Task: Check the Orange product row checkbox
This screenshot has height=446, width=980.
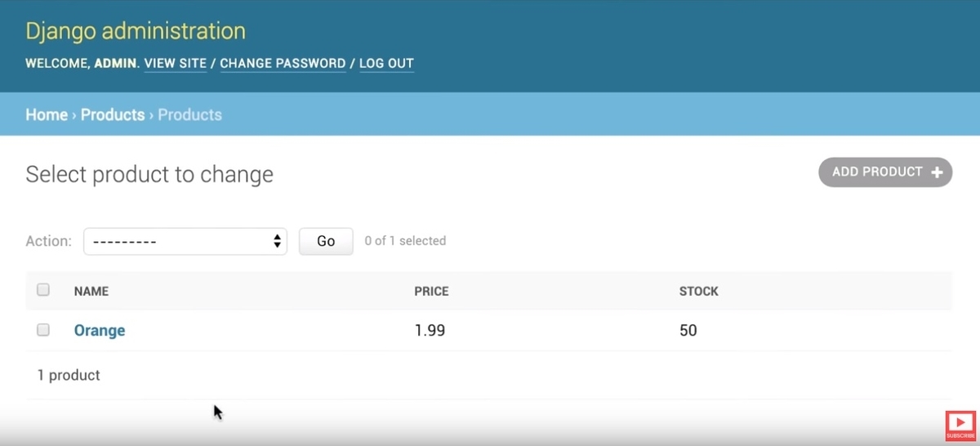Action: coord(43,330)
